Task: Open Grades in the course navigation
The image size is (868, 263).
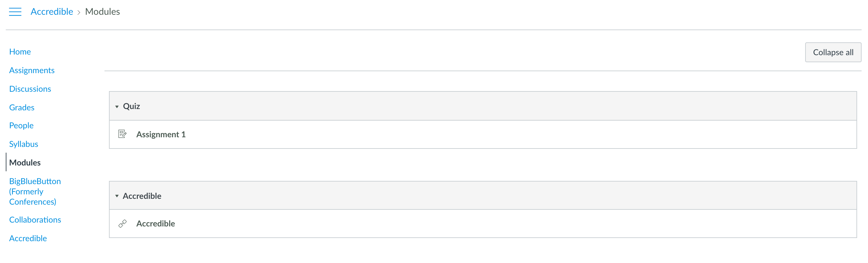Action: click(x=21, y=107)
